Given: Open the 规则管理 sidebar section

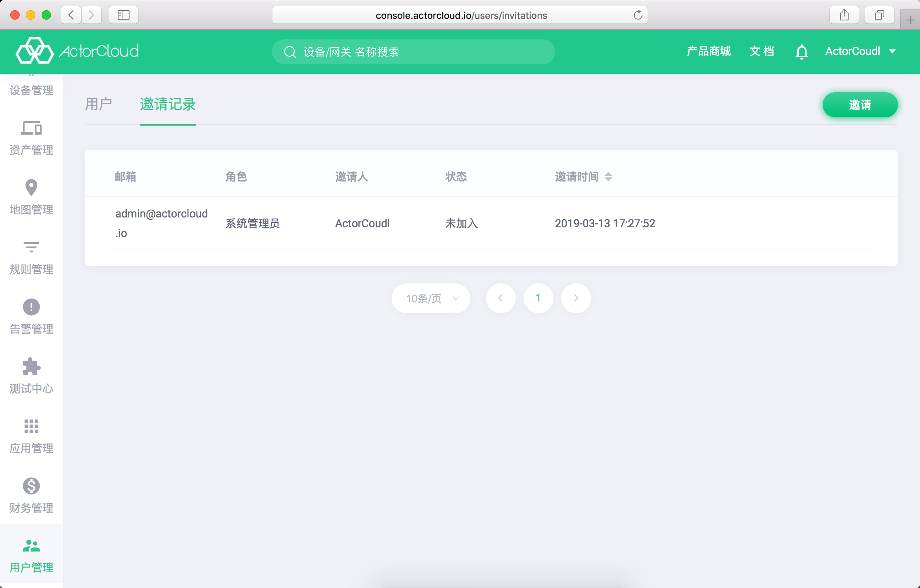Looking at the screenshot, I should point(31,257).
